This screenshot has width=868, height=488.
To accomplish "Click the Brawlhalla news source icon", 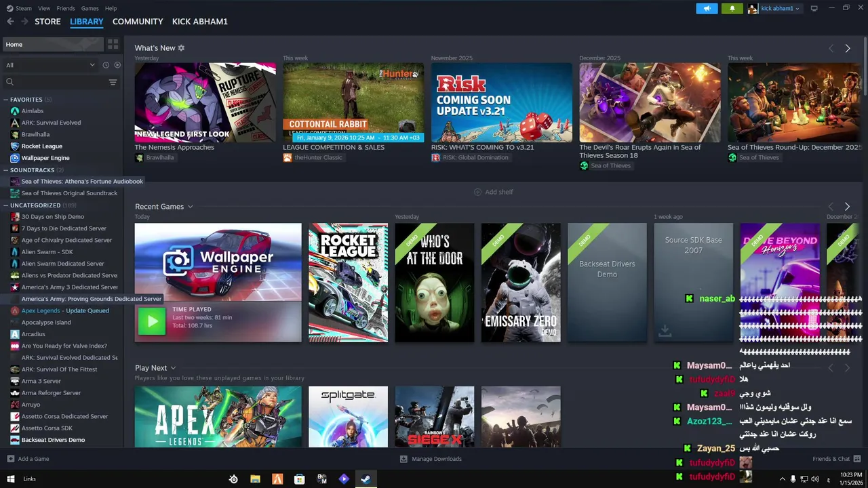I will point(139,158).
